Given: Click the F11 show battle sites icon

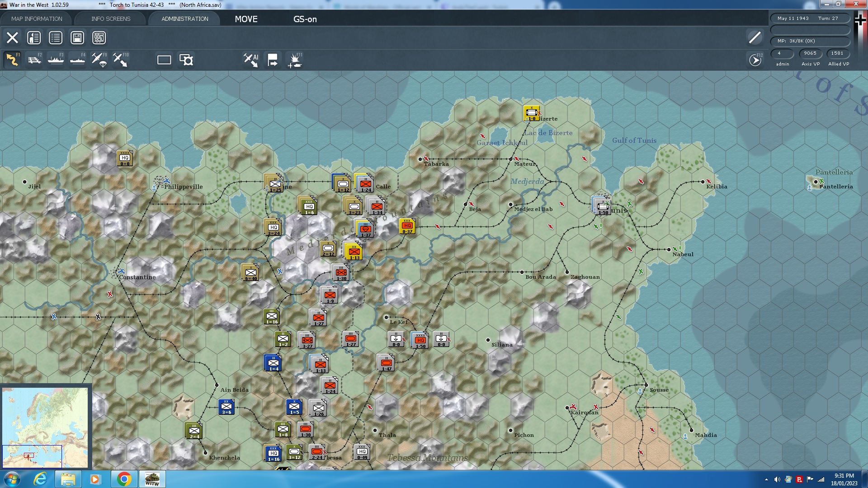Looking at the screenshot, I should pyautogui.click(x=295, y=60).
